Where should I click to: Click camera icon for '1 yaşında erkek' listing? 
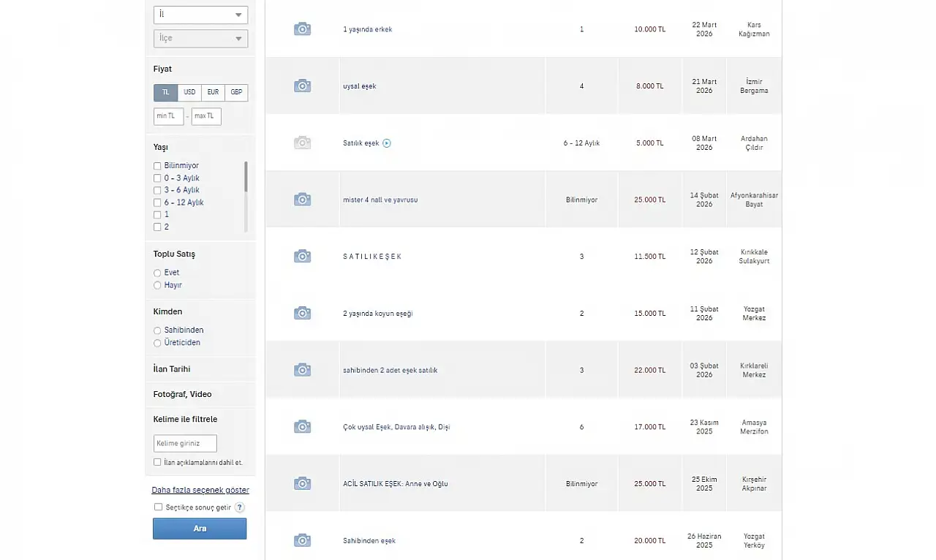(302, 29)
